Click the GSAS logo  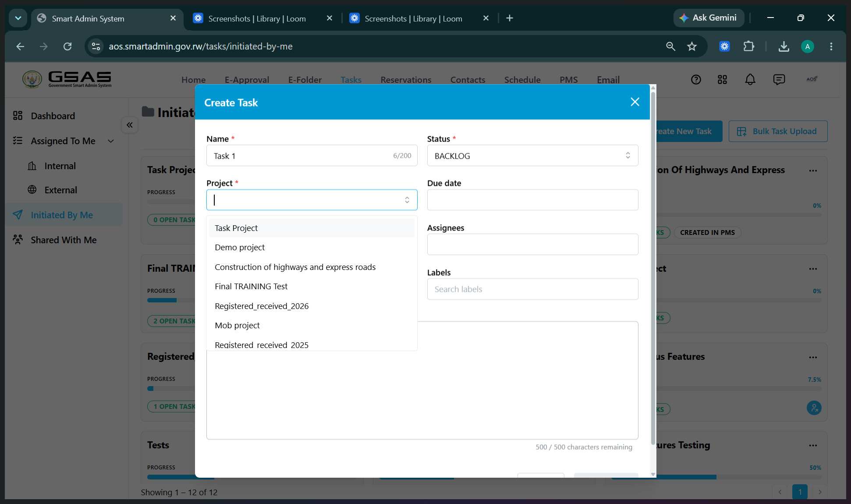(67, 79)
